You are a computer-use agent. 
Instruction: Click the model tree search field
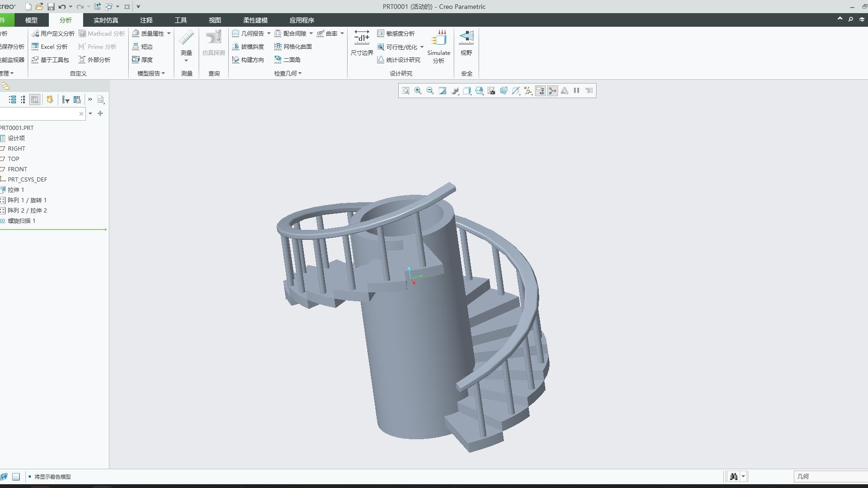coord(39,114)
